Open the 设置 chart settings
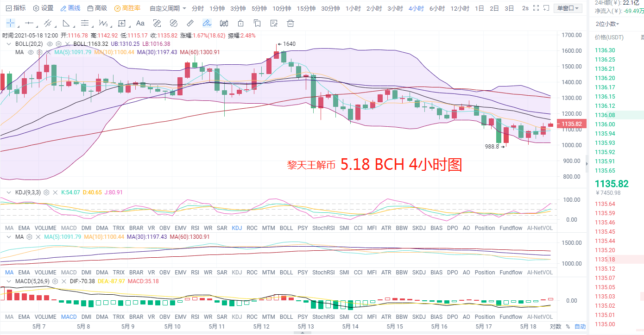 pos(44,7)
